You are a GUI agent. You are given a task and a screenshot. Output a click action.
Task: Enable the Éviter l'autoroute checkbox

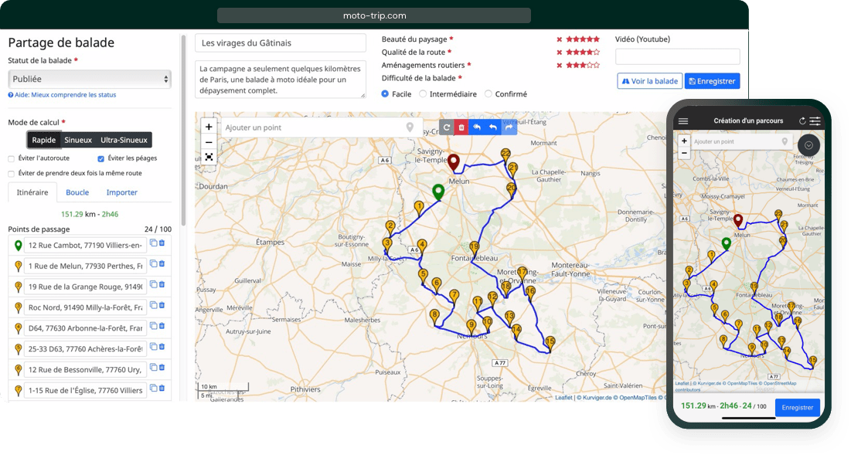pos(12,158)
